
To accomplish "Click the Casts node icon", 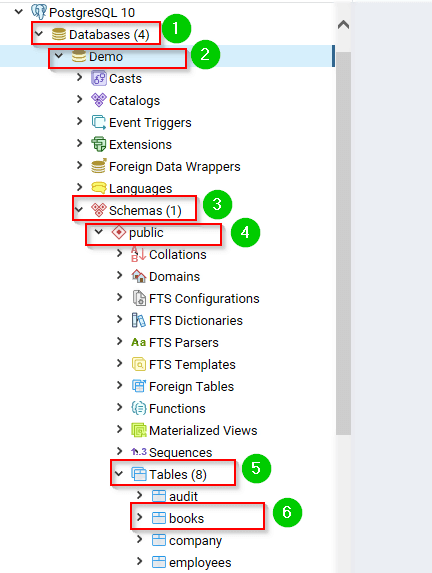I will 99,79.
